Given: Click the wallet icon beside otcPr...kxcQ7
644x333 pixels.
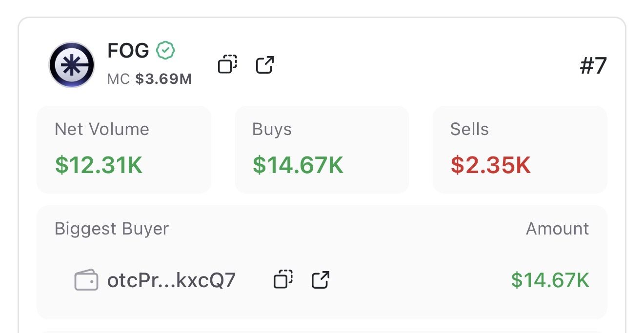Looking at the screenshot, I should [x=86, y=281].
